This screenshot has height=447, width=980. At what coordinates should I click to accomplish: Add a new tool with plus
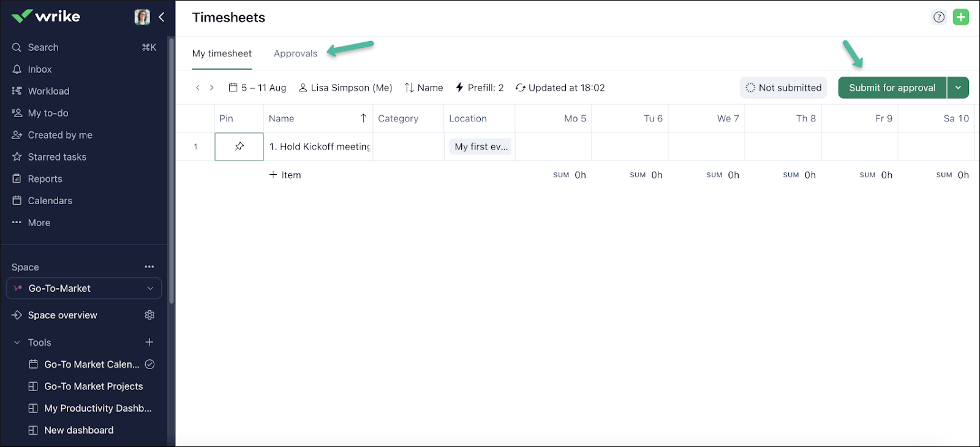149,342
